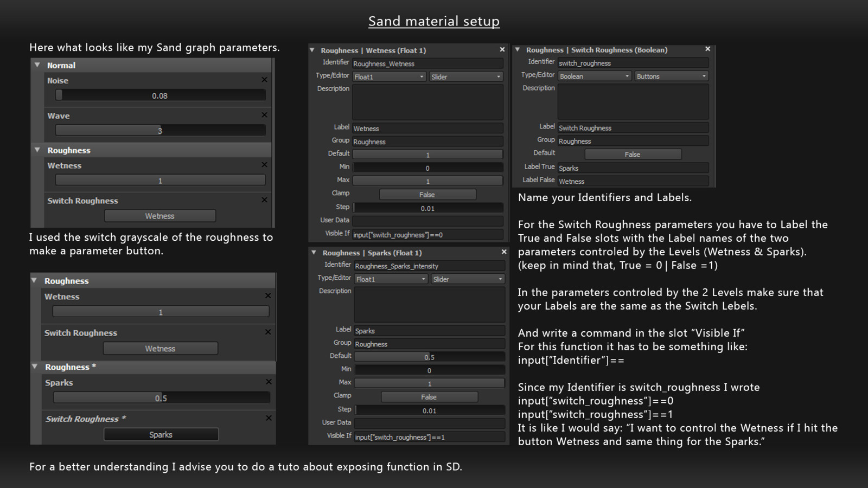
Task: Remove the italic Switch Roughness * parameter
Action: (268, 418)
